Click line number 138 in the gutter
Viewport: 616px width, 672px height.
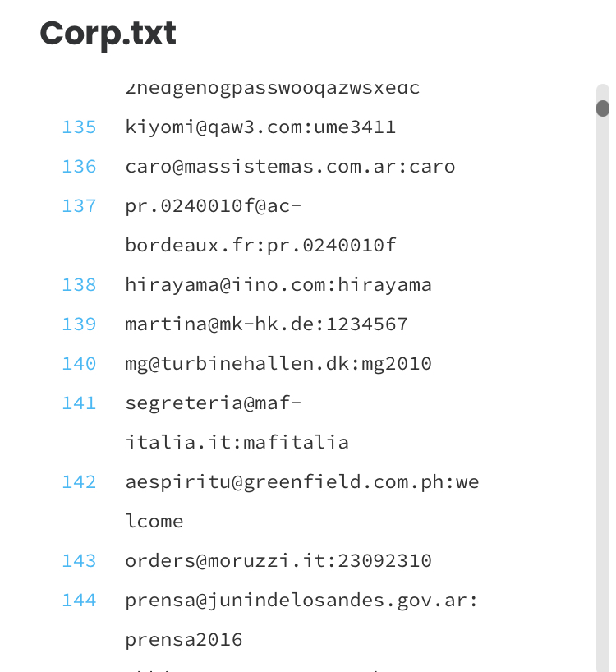[79, 285]
